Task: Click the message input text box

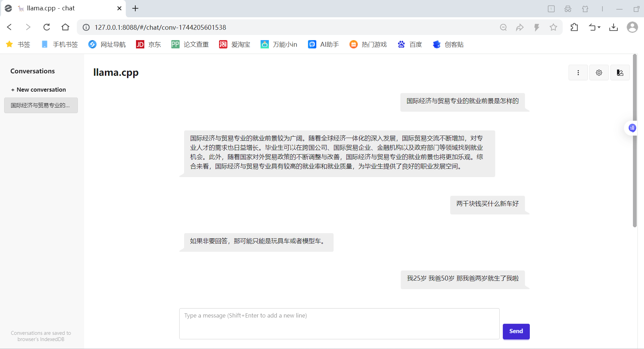Action: pyautogui.click(x=339, y=324)
